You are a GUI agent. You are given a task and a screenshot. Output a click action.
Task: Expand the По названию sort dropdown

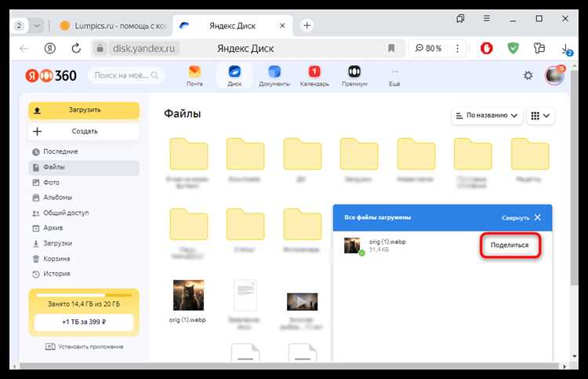[x=486, y=115]
